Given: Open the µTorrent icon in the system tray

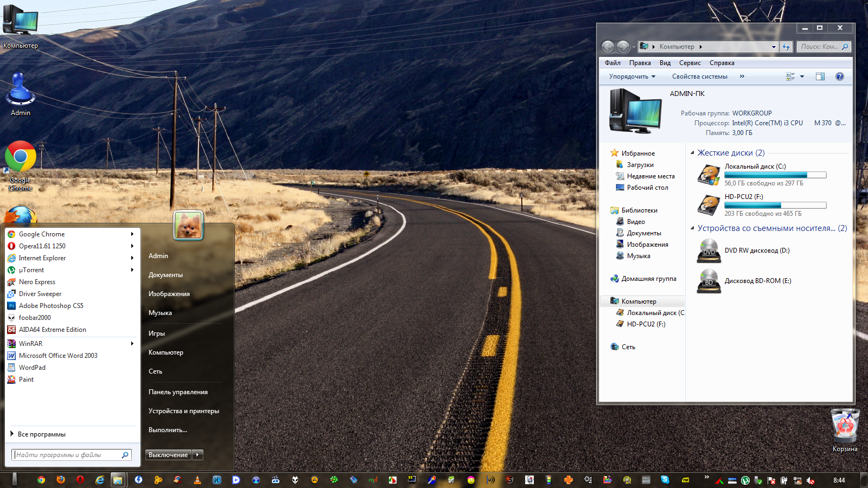Looking at the screenshot, I should click(x=745, y=480).
